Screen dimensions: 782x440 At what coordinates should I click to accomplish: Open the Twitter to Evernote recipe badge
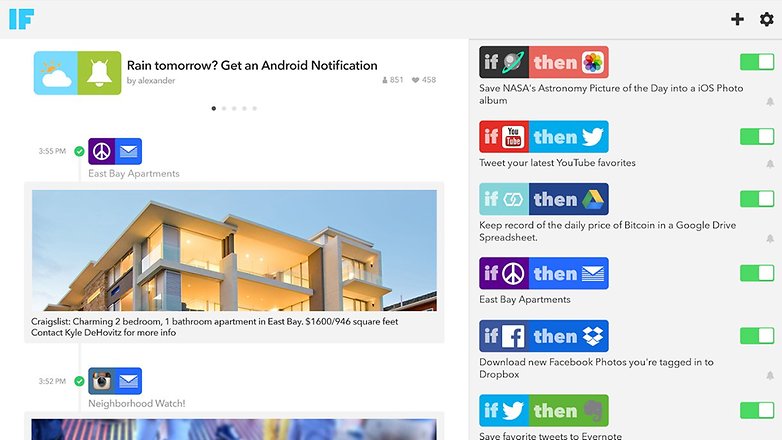click(544, 410)
